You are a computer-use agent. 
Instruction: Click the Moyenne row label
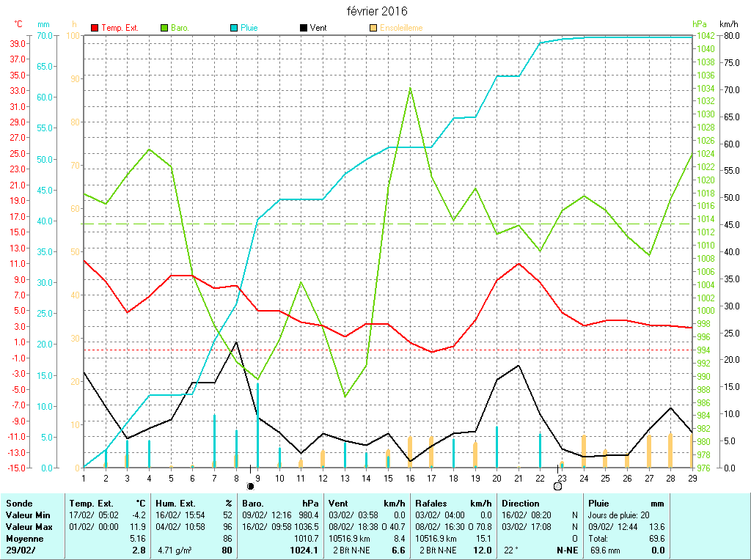point(23,538)
